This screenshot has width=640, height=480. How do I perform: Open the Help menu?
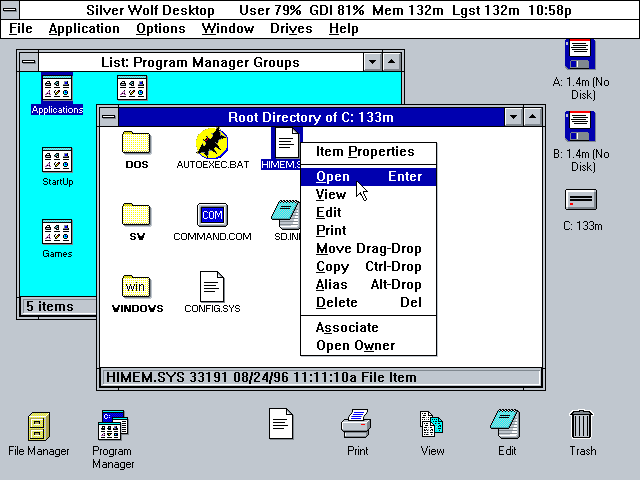point(344,29)
